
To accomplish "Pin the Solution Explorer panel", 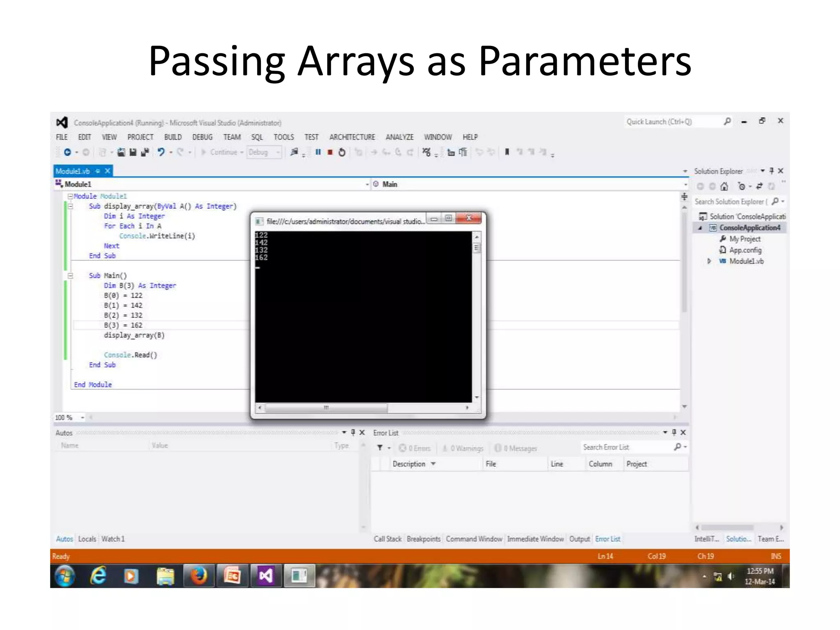I will 772,171.
